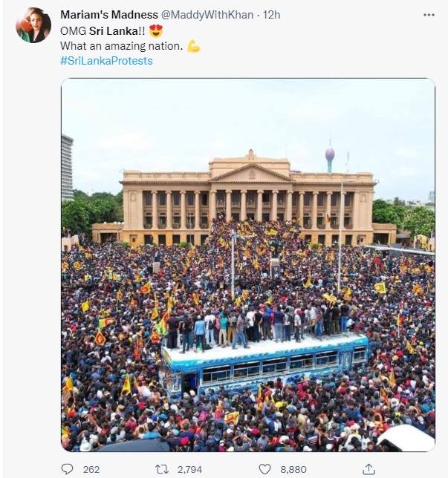The height and width of the screenshot is (478, 448).
Task: Open Mariam's Madness profile avatar
Action: click(x=33, y=25)
